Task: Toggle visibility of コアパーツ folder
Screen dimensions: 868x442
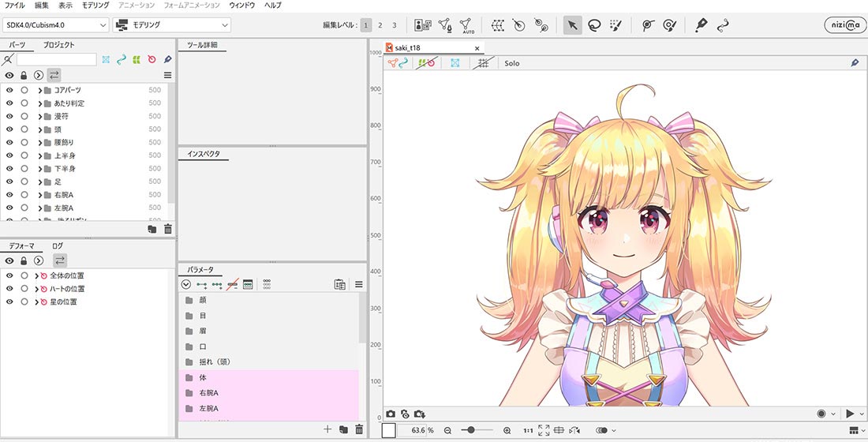Action: click(x=9, y=90)
